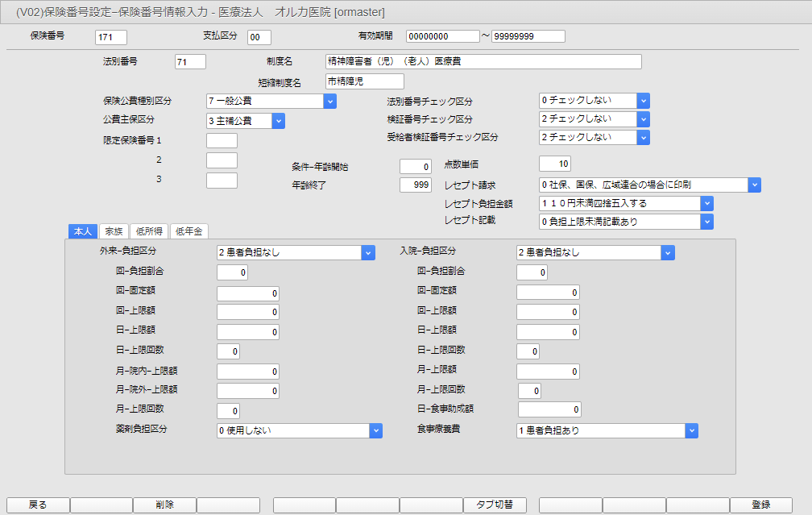Expand the 検証番号チェック区分 dropdown
Viewport: 812px width, 515px height.
[x=642, y=118]
